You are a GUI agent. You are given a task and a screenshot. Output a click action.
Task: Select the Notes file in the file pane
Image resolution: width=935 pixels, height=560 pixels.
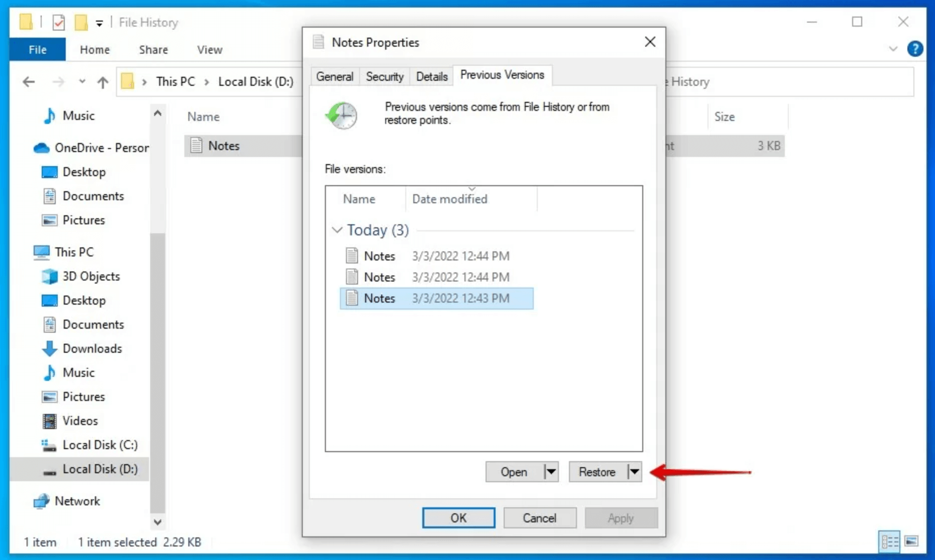tap(224, 146)
